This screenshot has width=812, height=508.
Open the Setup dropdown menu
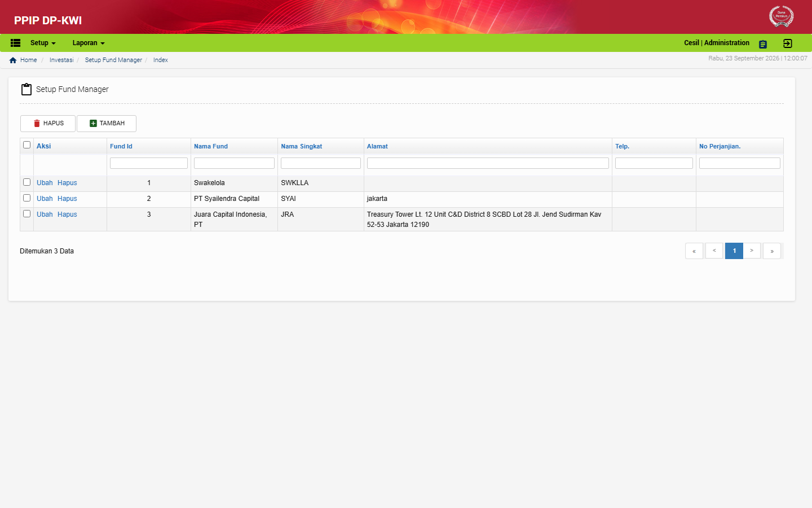pyautogui.click(x=43, y=43)
